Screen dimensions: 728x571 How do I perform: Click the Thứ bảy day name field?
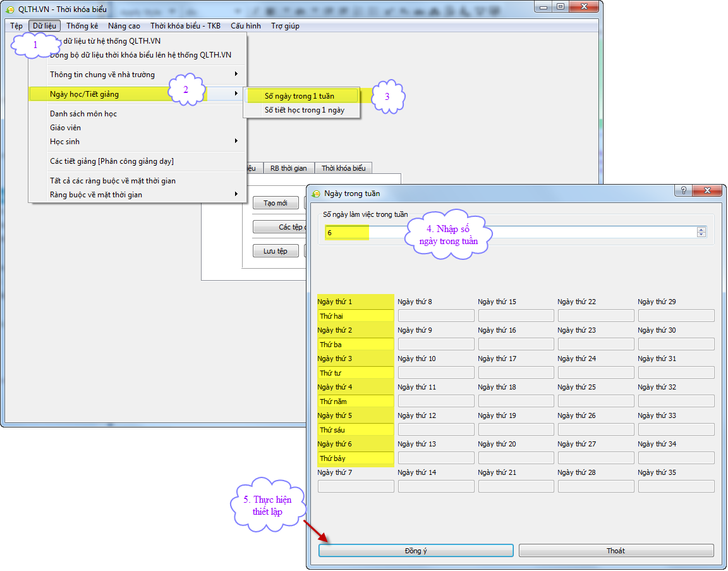356,458
